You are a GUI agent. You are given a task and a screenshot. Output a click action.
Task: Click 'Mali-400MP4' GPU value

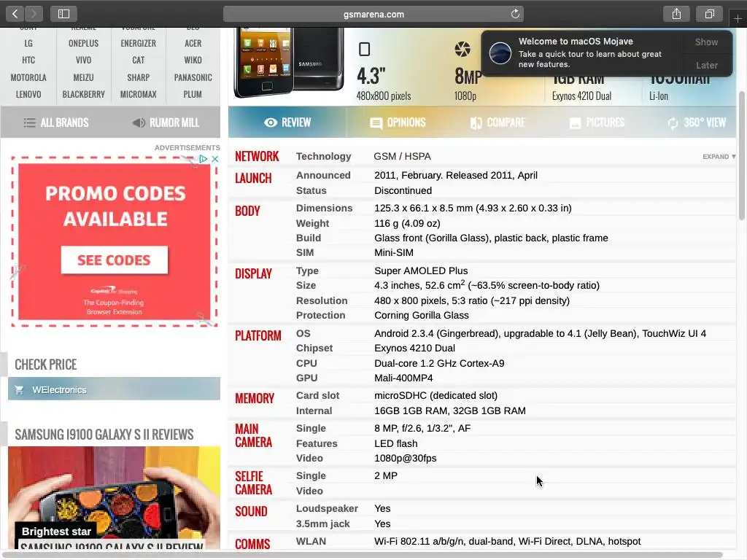click(403, 378)
